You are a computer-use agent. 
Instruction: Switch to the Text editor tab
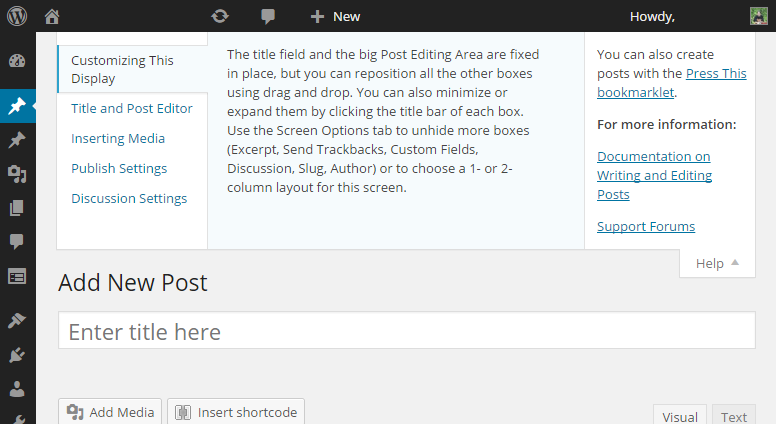[x=734, y=416]
